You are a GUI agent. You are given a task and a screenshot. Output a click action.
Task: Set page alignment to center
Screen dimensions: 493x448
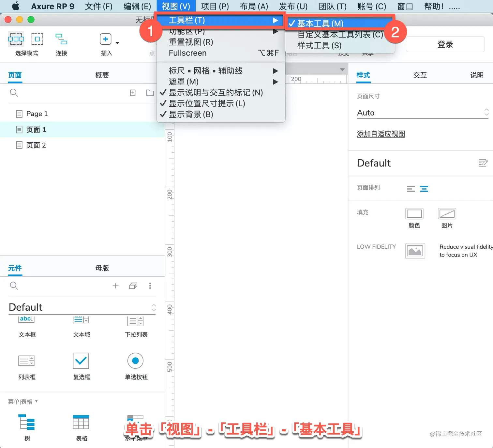coord(424,189)
